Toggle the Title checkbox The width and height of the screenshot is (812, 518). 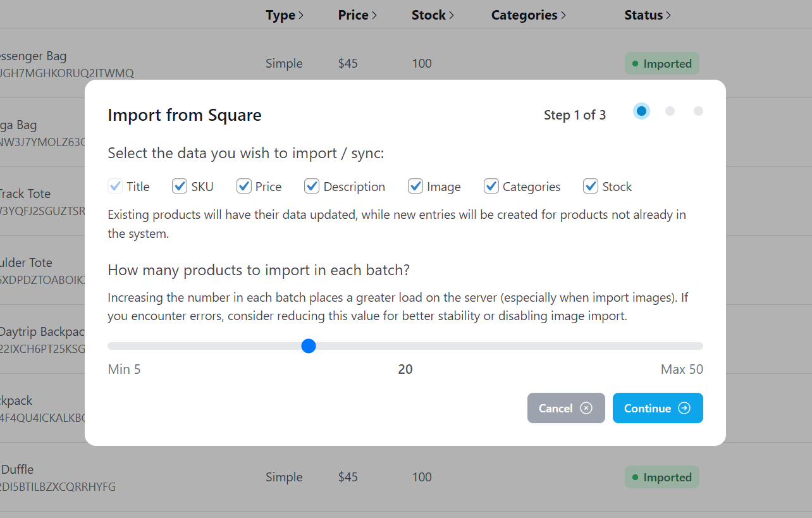(115, 186)
